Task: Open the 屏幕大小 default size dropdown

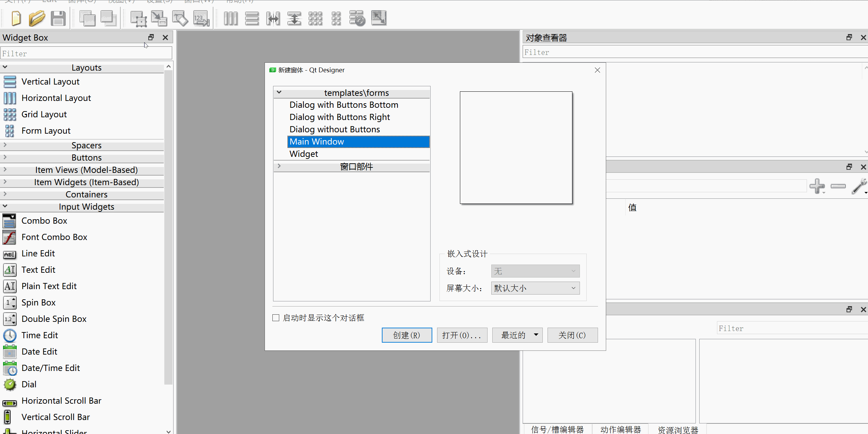Action: tap(535, 288)
